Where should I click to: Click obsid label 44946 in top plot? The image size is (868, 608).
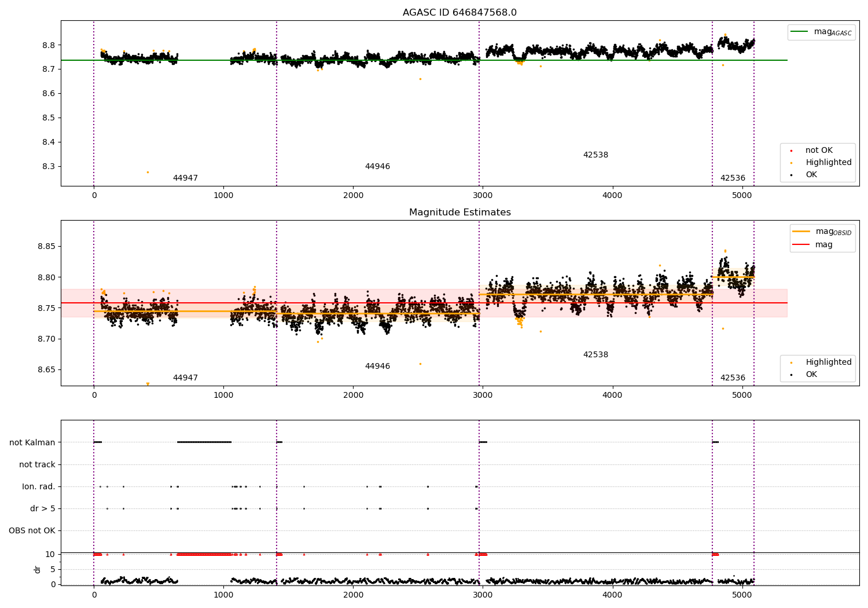tap(377, 167)
